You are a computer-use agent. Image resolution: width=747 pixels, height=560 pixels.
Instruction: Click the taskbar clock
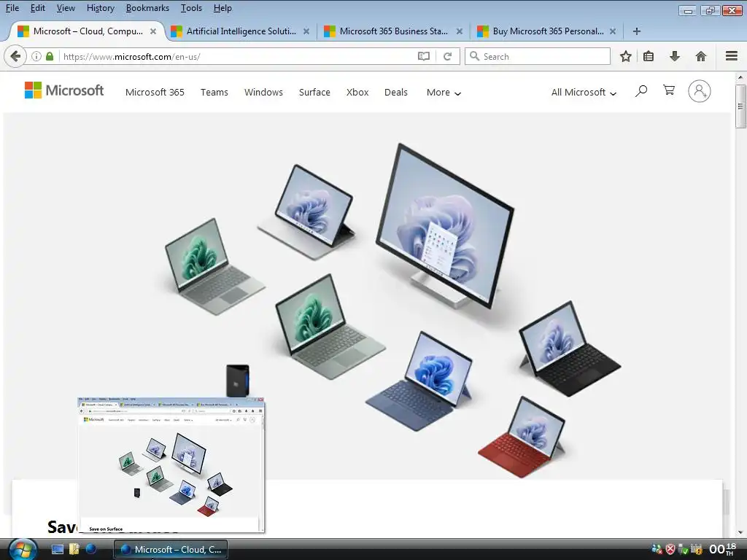point(722,549)
